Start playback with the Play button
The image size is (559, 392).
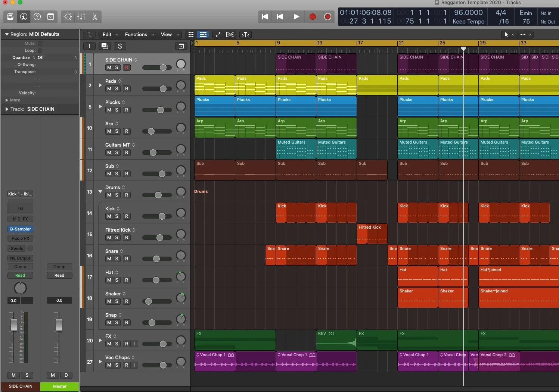296,16
